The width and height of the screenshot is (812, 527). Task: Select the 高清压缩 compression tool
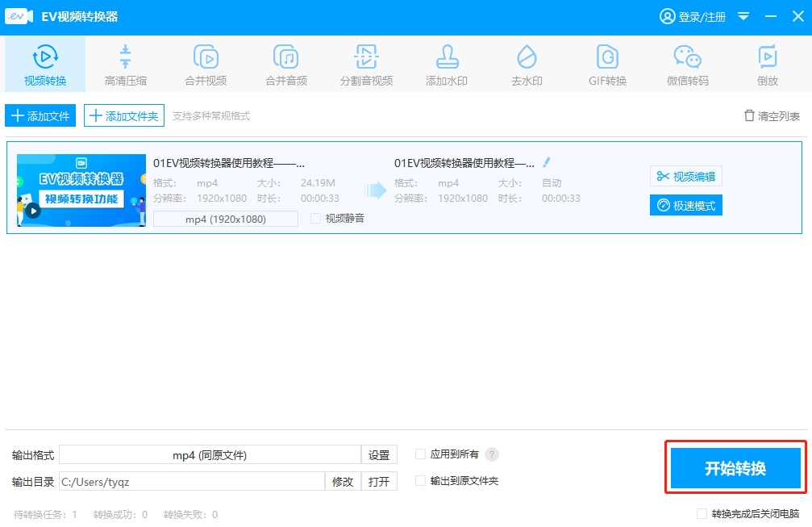pos(125,63)
